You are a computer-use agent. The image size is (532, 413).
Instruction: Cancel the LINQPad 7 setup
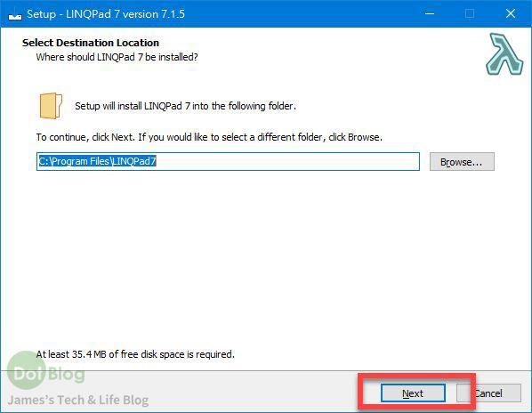[488, 393]
